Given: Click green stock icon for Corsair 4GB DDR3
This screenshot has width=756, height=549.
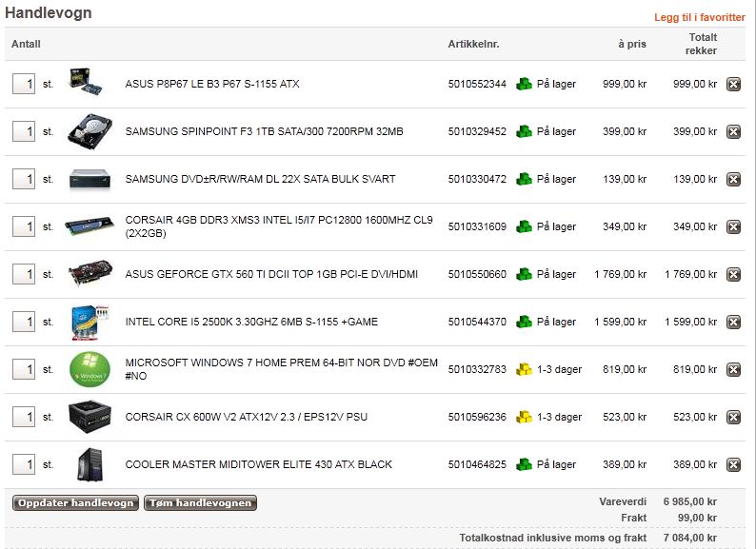Looking at the screenshot, I should [524, 226].
